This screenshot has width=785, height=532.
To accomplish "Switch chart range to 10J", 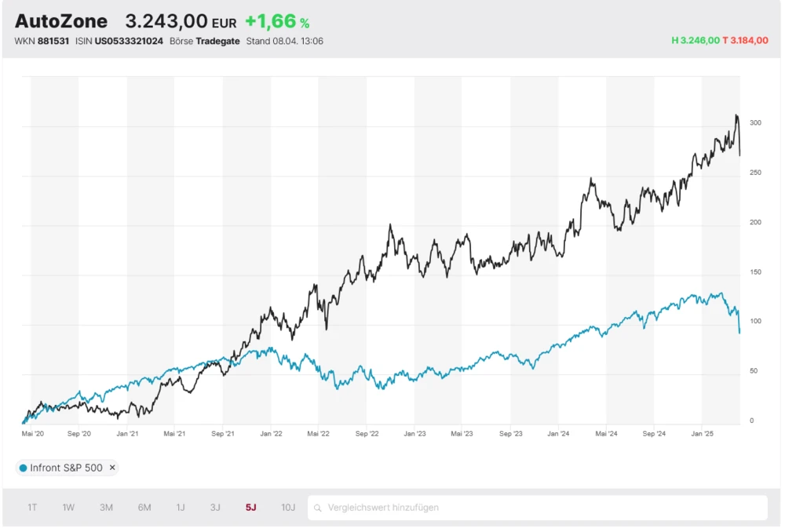I will pyautogui.click(x=288, y=508).
